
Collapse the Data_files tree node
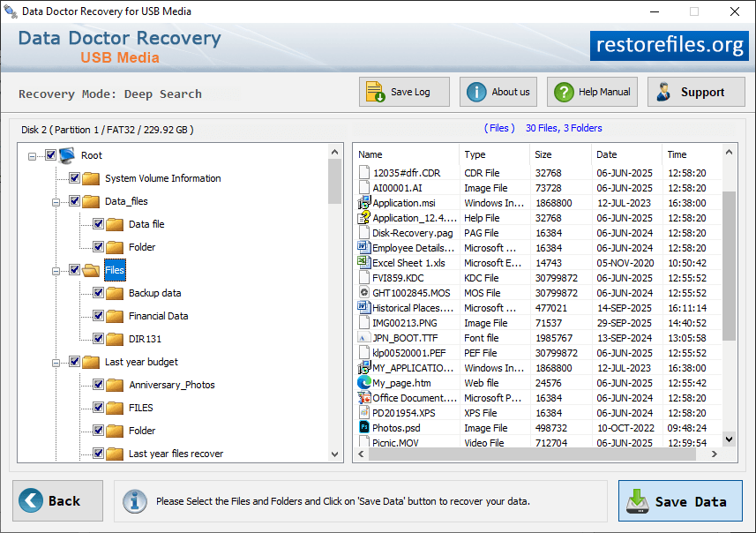pyautogui.click(x=56, y=202)
